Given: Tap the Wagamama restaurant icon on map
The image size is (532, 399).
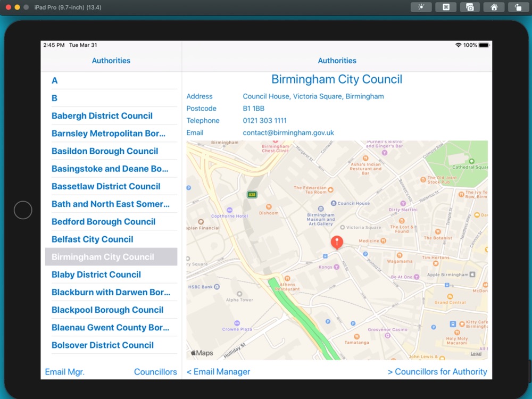Looking at the screenshot, I should click(400, 255).
